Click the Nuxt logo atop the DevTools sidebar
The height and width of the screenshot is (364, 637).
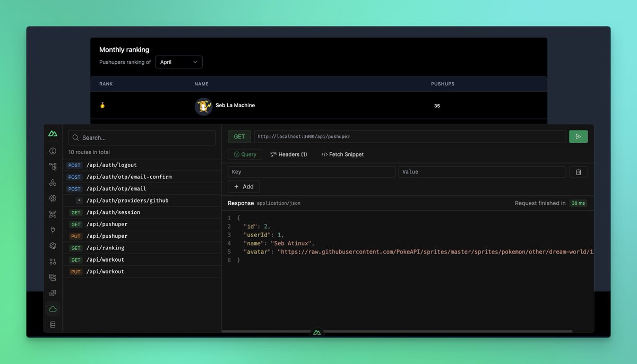(53, 134)
